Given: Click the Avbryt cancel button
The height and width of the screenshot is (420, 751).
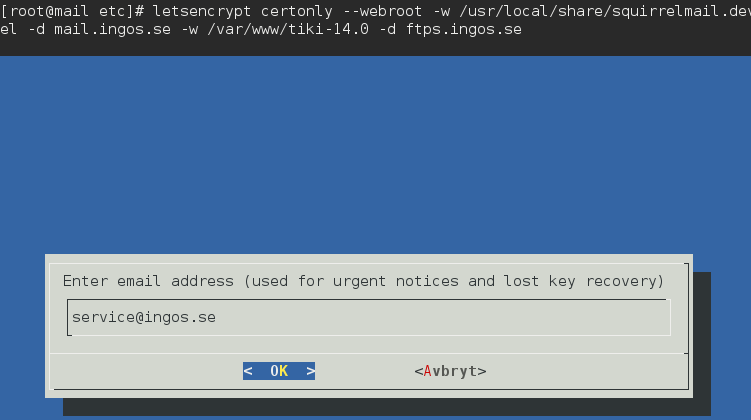Looking at the screenshot, I should tap(450, 371).
